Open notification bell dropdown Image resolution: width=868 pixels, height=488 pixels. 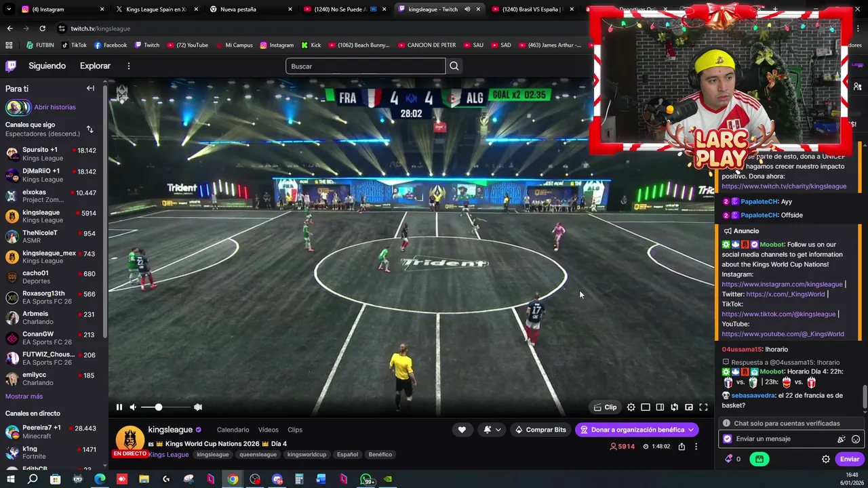tap(492, 430)
